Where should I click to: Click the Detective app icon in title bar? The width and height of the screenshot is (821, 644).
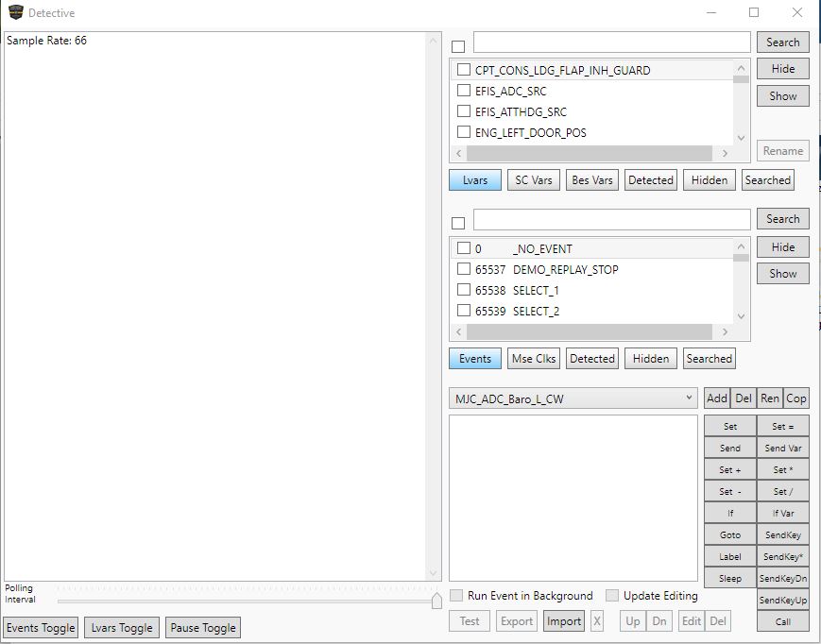15,13
